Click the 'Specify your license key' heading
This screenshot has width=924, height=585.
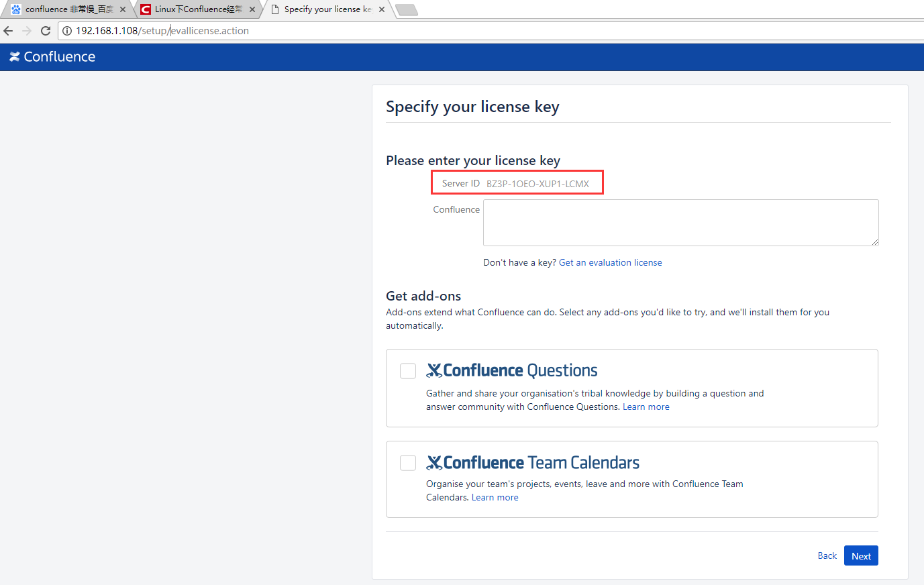coord(472,107)
